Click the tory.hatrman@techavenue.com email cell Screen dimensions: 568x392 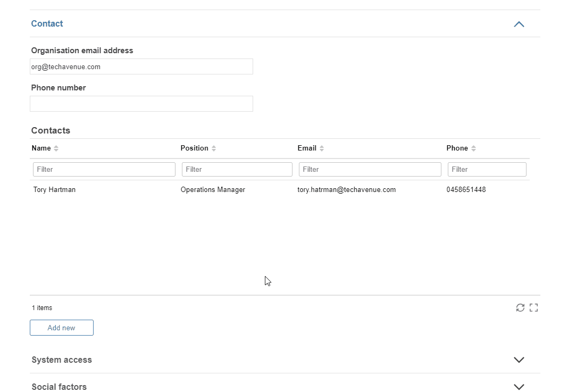click(347, 190)
